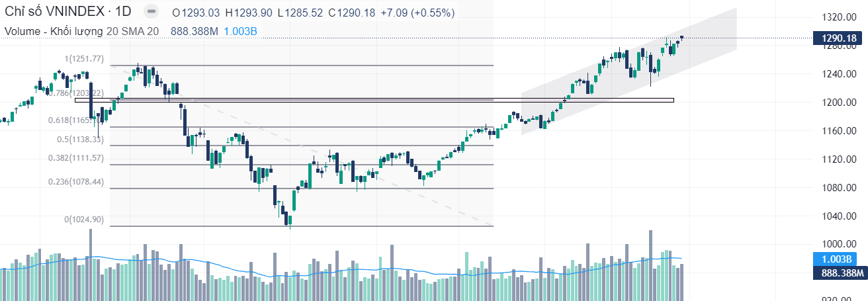Select the Fibonacci 0.236(1078.44) level label
Screen dimensions: 868x301
point(77,181)
